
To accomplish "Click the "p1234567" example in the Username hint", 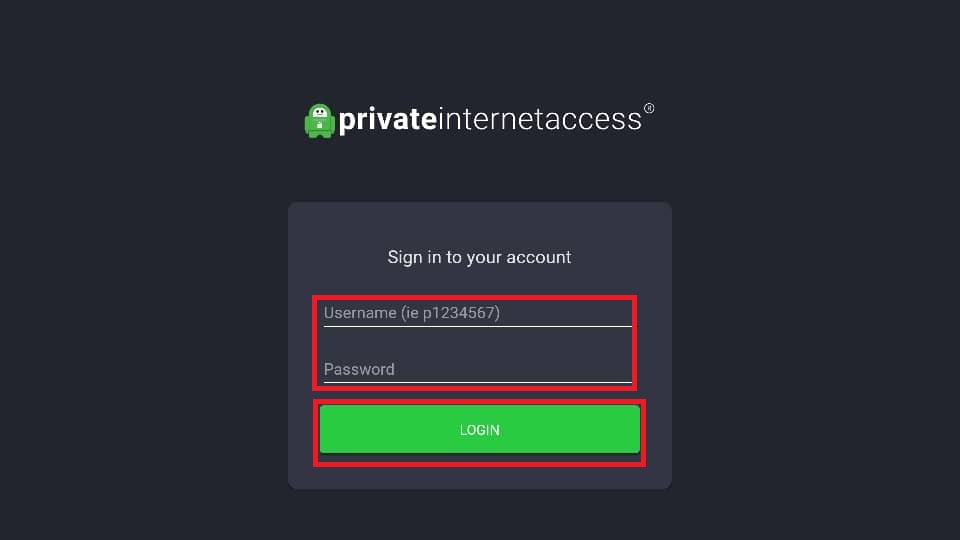I will coord(460,313).
